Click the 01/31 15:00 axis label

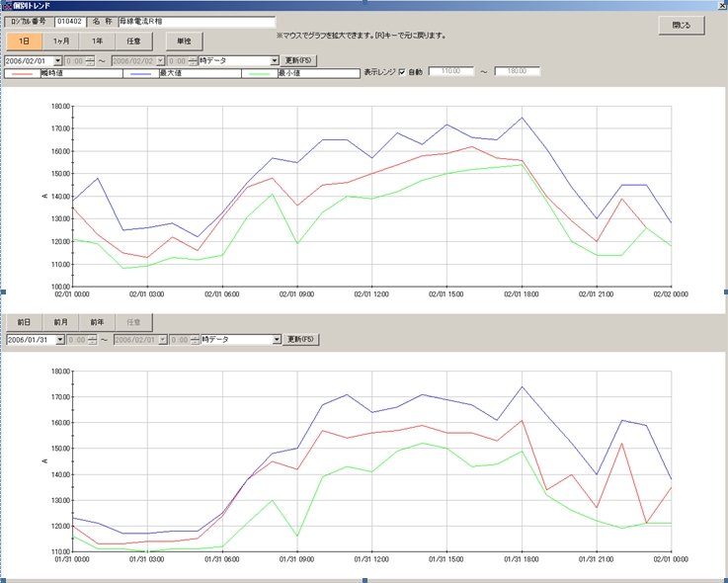pos(446,559)
